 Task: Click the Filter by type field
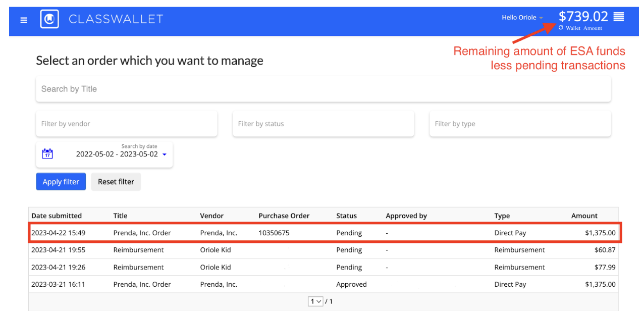(x=520, y=124)
